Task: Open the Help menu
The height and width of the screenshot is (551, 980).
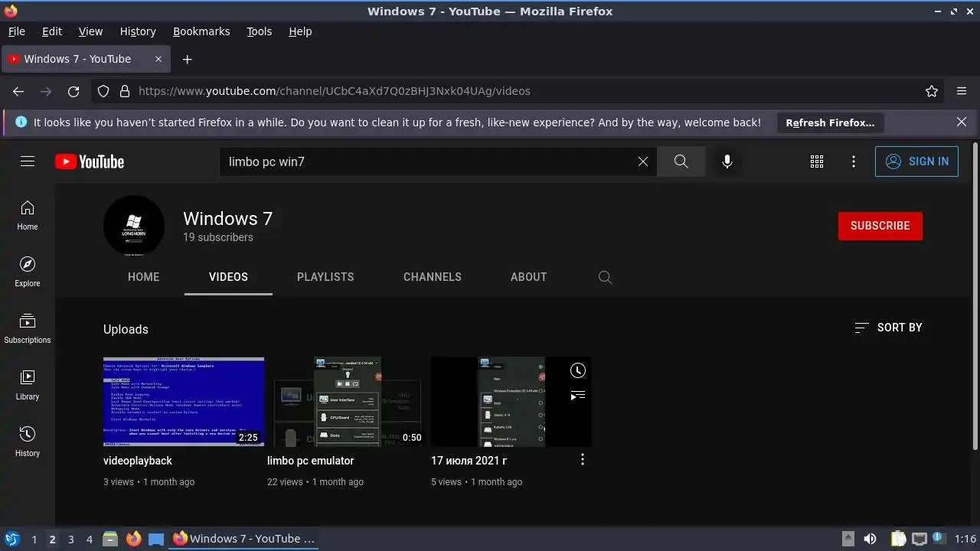Action: 300,31
